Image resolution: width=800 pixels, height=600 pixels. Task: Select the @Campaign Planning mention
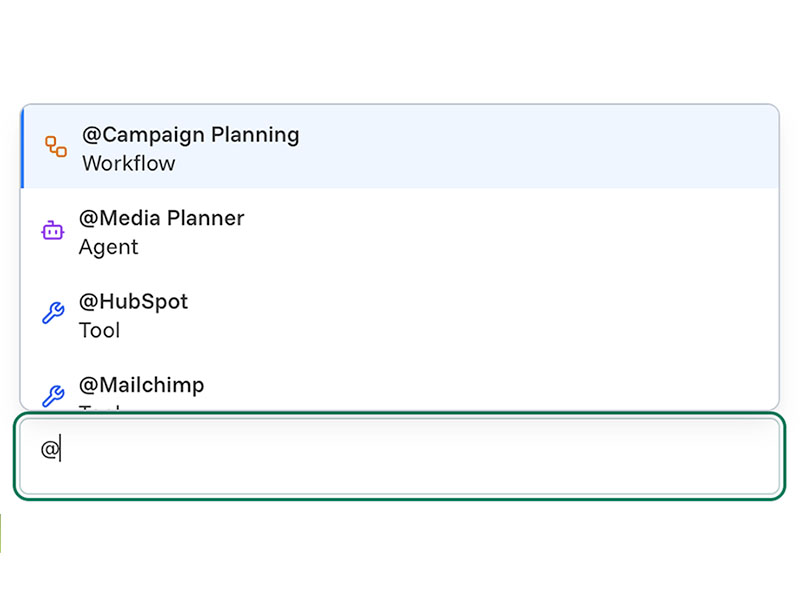(190, 135)
